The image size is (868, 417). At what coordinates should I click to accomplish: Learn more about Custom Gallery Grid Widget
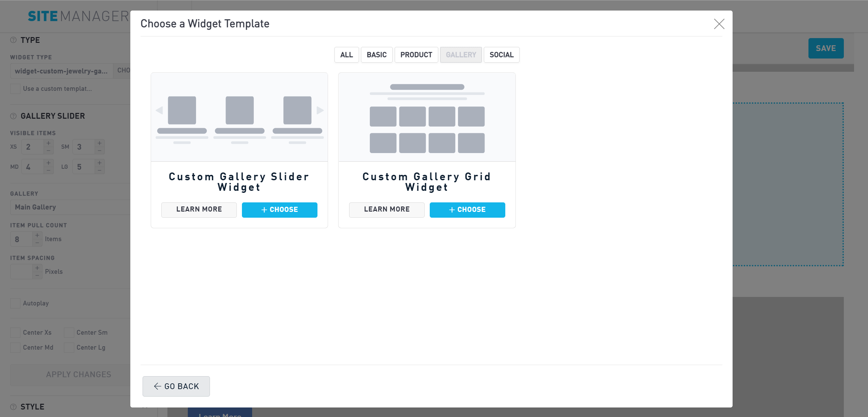387,210
